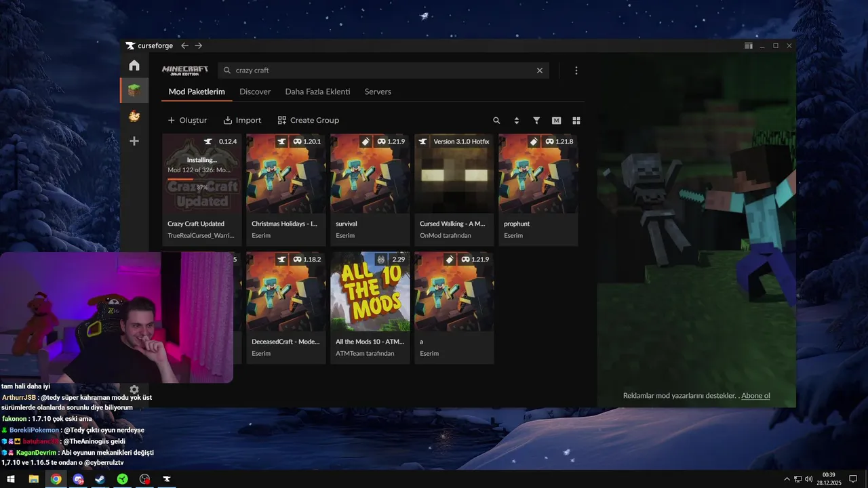Click the 1.20.1 version badge on Christmas Holidays
Screen dimensions: 868x488
(x=307, y=142)
